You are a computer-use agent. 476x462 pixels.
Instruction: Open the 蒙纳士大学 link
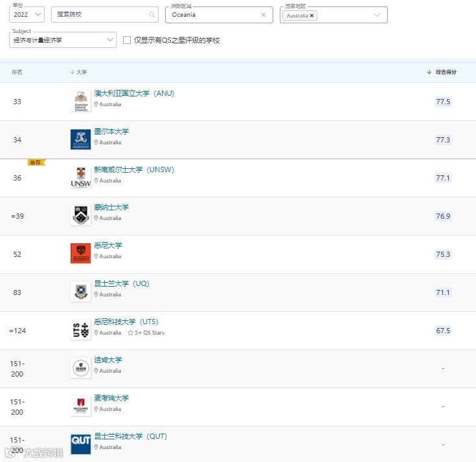111,207
